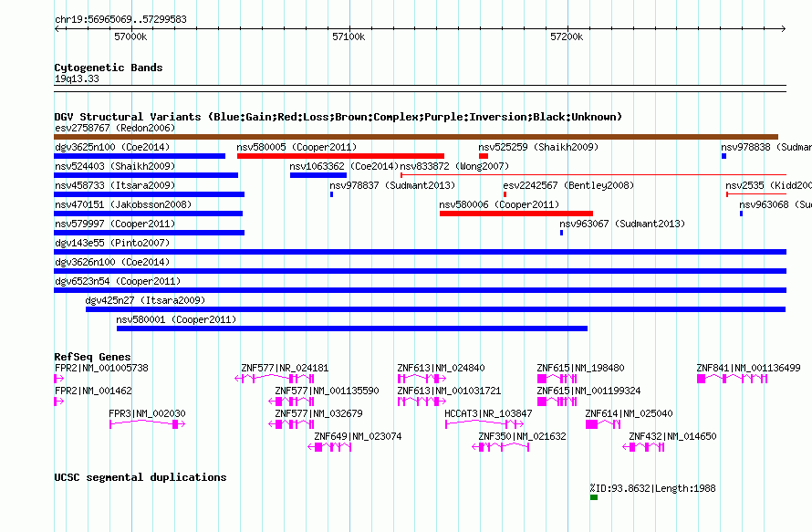
Task: Click the brown esv2758767 complex variant bar
Action: (416, 137)
